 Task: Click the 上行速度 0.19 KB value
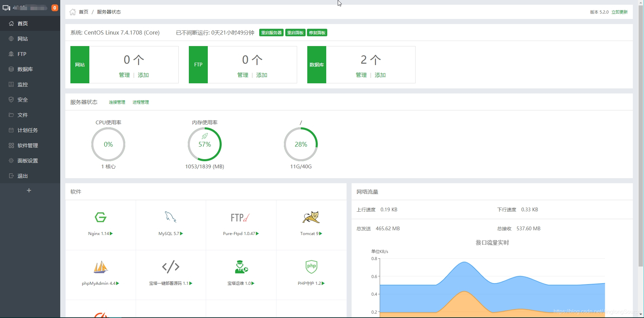coord(389,210)
